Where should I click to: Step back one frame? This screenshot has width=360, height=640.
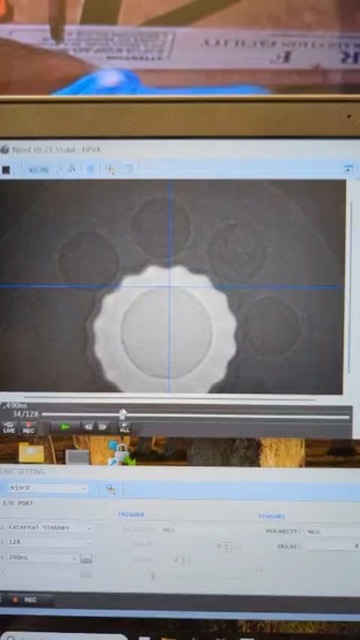[88, 427]
